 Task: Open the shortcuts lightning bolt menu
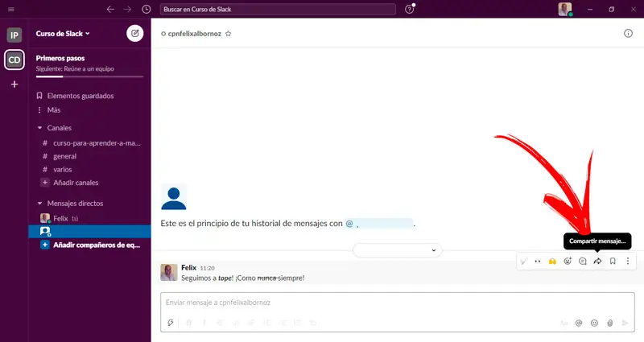coord(171,323)
